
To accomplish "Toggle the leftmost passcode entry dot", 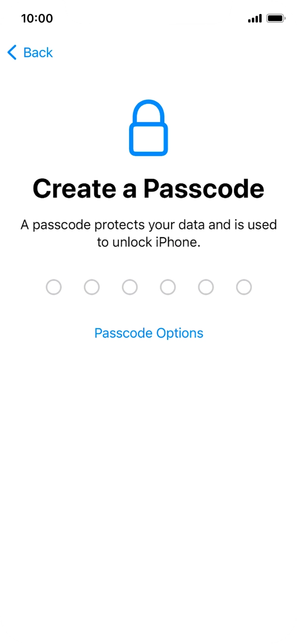I will 53,287.
